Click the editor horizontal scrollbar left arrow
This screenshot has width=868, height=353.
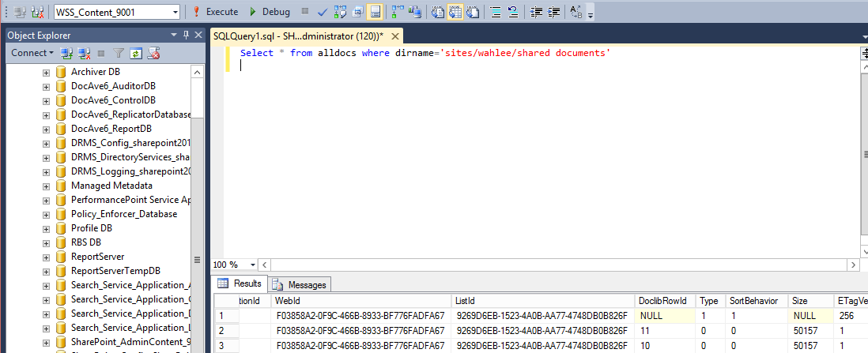pyautogui.click(x=266, y=265)
